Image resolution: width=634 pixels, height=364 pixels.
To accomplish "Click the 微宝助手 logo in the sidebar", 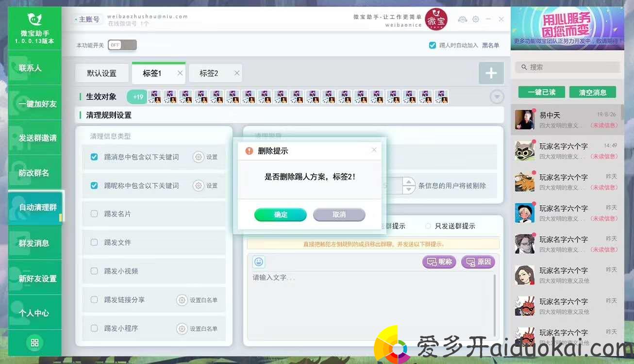I will point(34,19).
